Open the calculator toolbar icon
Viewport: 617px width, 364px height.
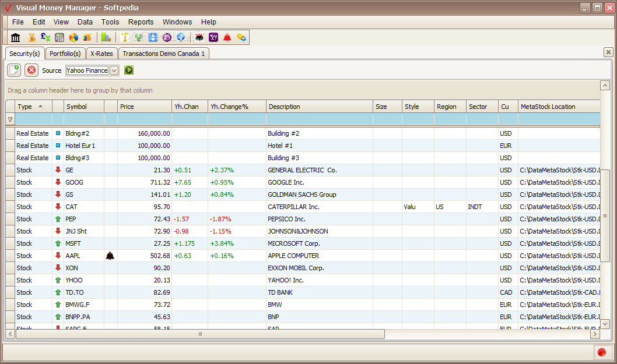click(59, 37)
